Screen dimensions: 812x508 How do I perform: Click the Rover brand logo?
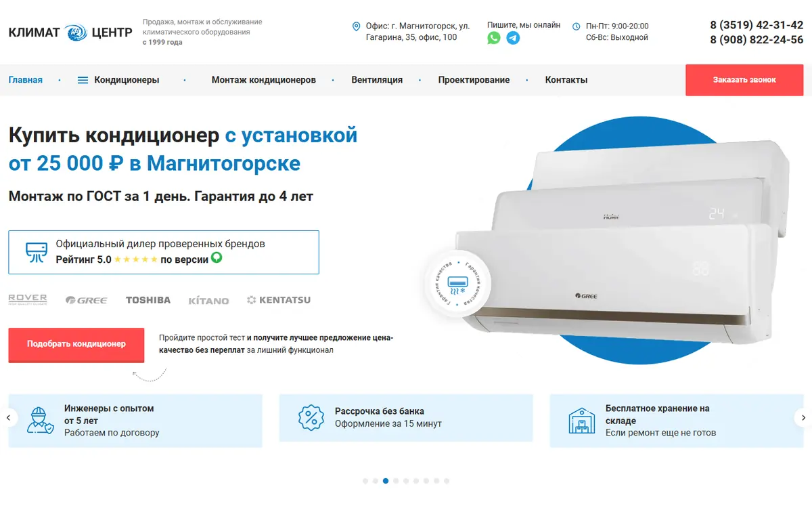[28, 299]
